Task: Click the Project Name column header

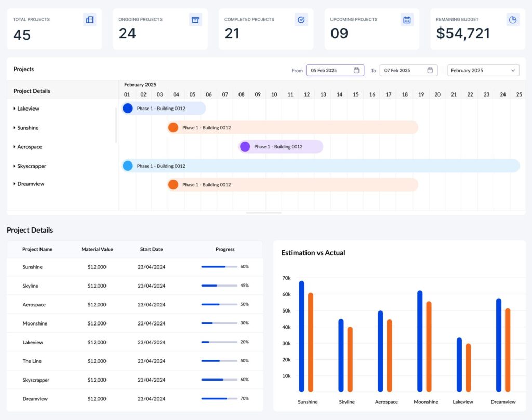Action: [x=37, y=249]
